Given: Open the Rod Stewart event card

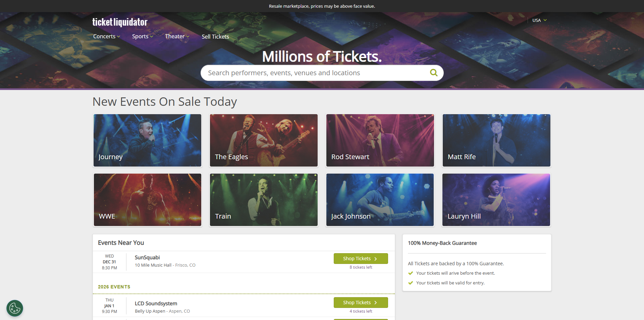Looking at the screenshot, I should click(380, 140).
